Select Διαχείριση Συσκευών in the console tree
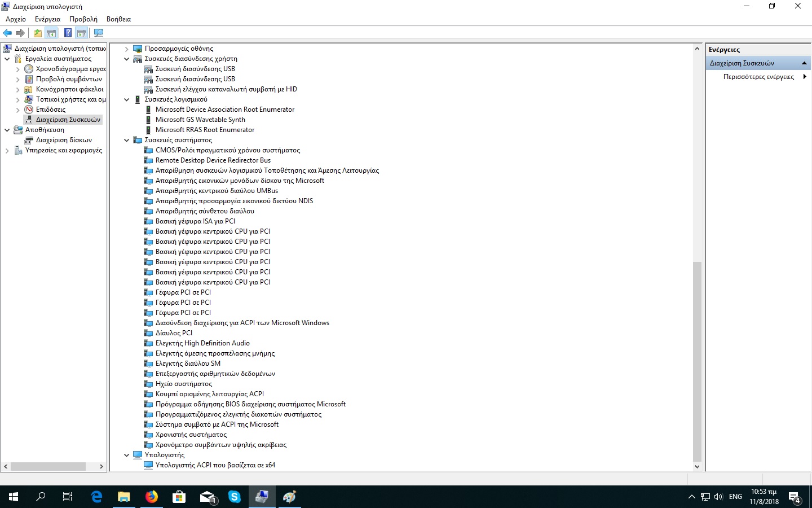This screenshot has height=508, width=812. (68, 120)
